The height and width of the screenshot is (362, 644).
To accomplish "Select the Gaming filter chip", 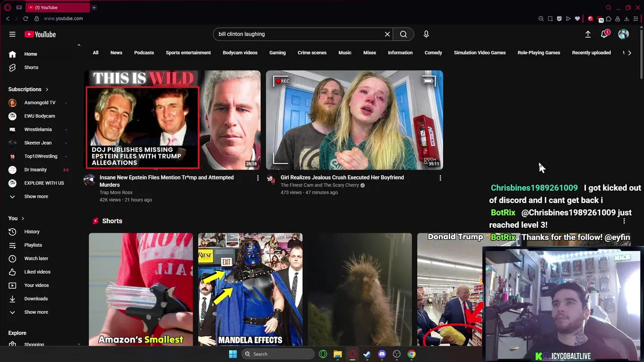I will 277,53.
